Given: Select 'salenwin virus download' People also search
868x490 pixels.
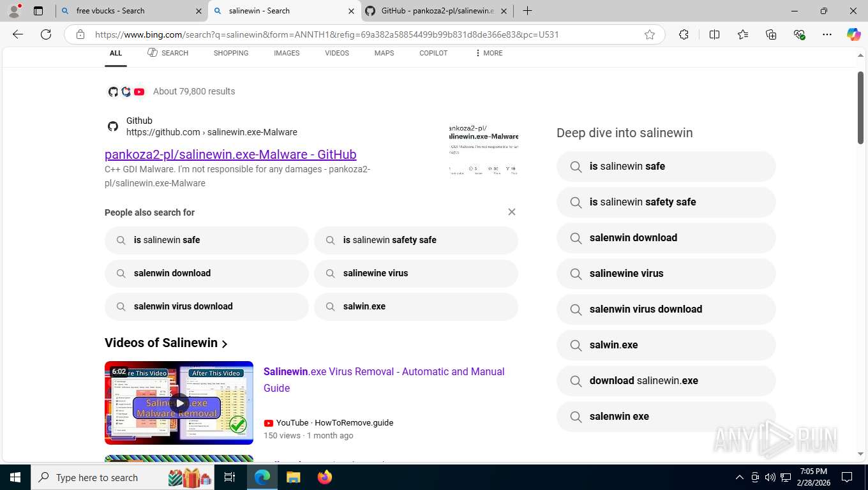Looking at the screenshot, I should [x=206, y=306].
